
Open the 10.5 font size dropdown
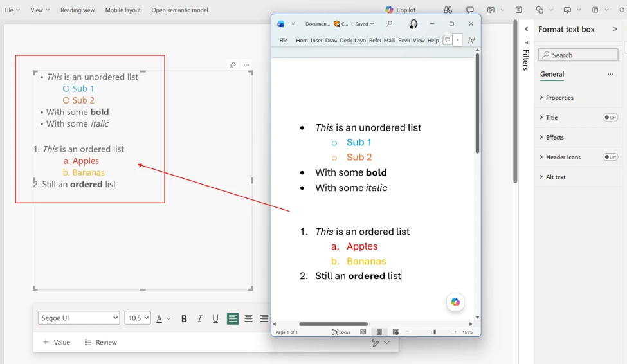coord(137,318)
